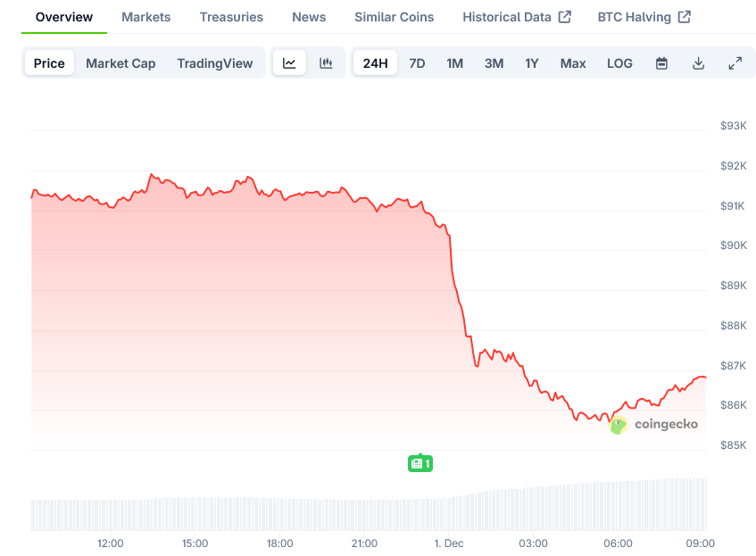Show the Max price history
Viewport: 756px width, 556px height.
[573, 63]
